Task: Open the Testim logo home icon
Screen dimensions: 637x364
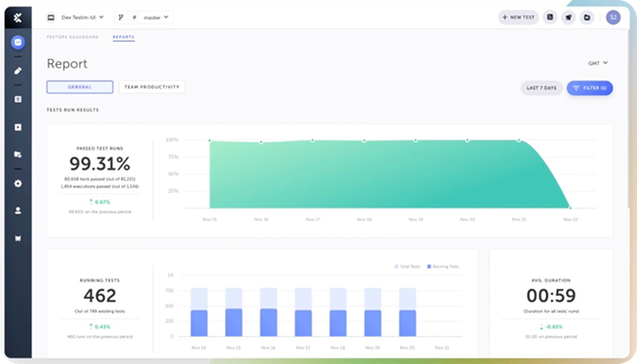Action: tap(17, 17)
